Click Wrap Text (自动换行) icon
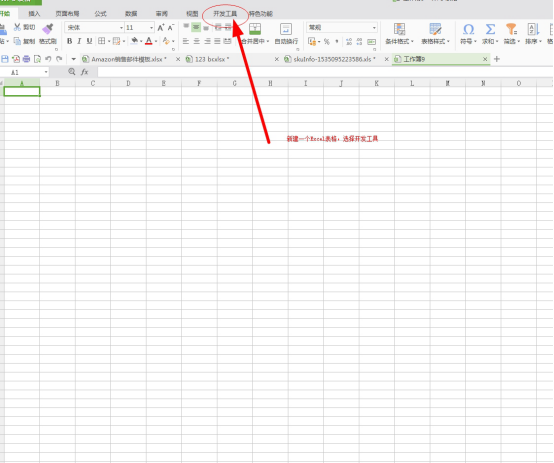 [x=286, y=29]
